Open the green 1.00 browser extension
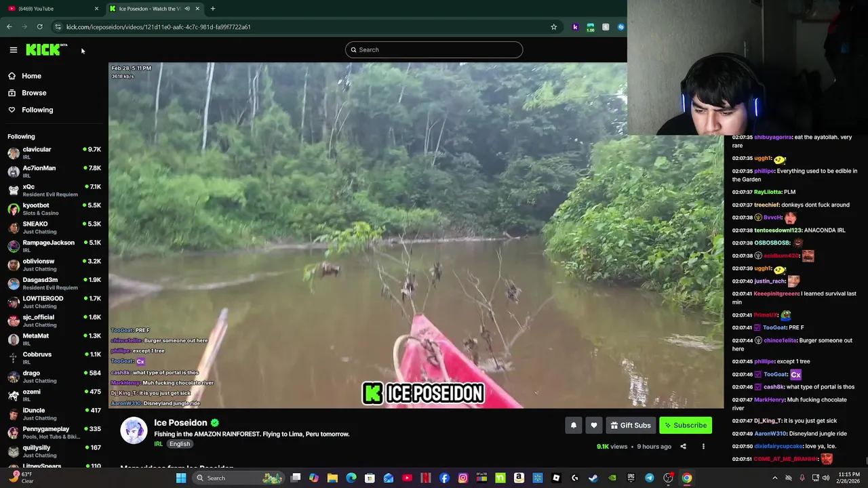 590,27
